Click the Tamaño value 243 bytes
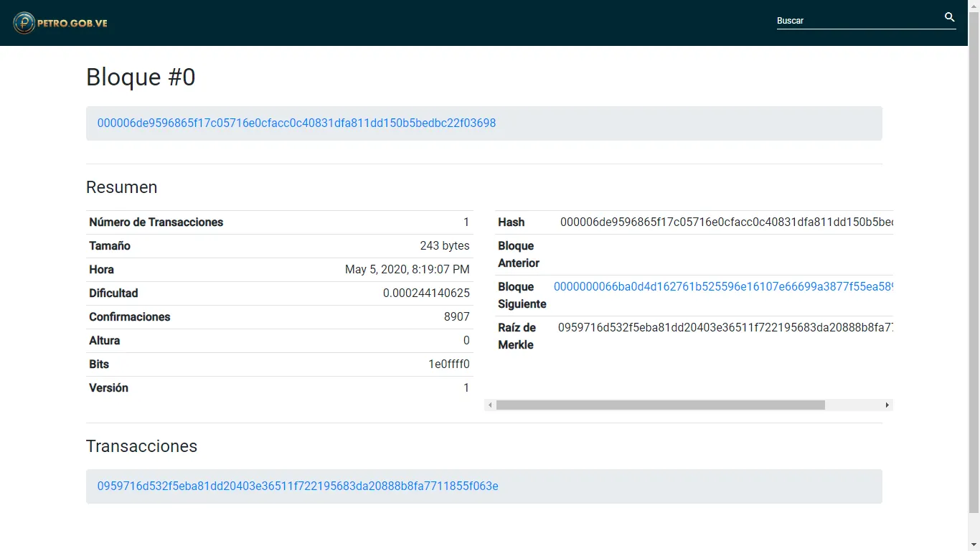Image resolution: width=980 pixels, height=551 pixels. [x=444, y=245]
